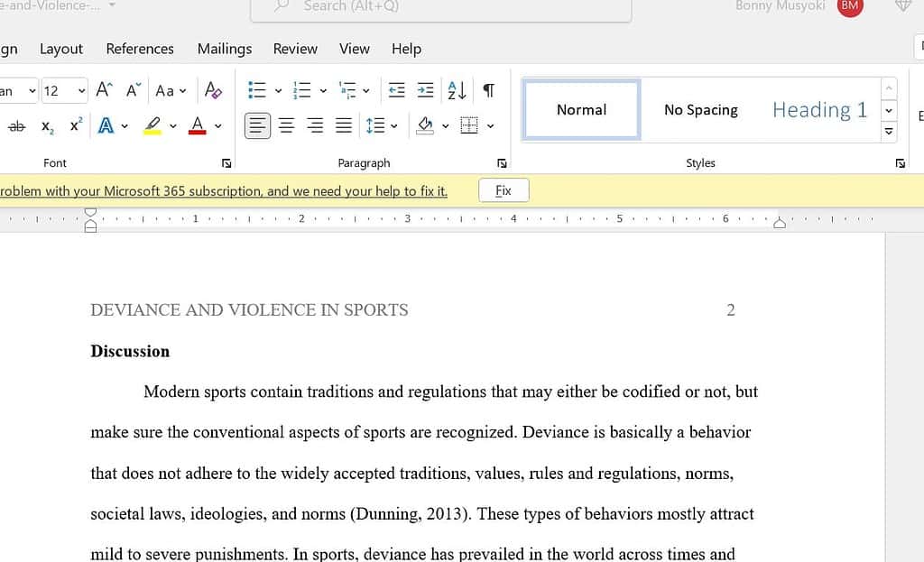924x562 pixels.
Task: Open numbering library dropdown arrow
Action: point(323,91)
